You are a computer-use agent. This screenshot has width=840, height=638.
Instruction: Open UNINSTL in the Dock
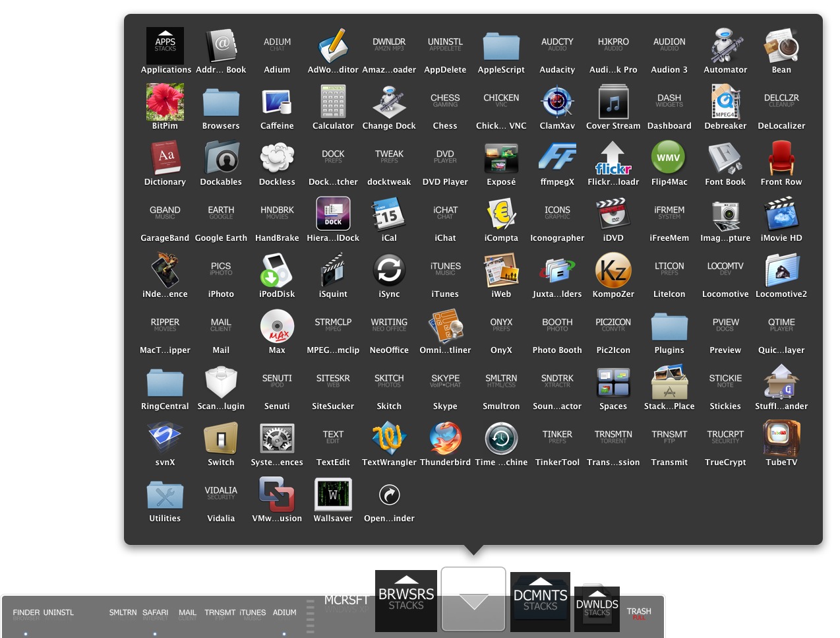58,614
